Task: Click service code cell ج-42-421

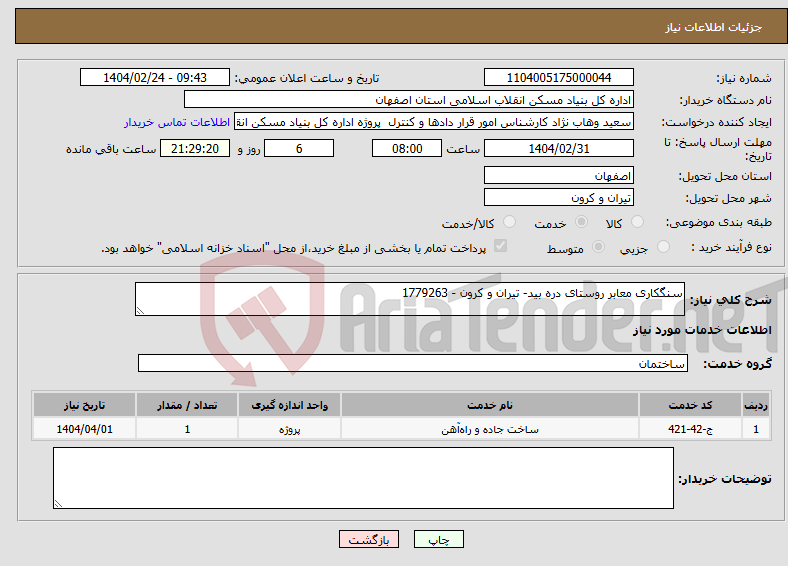Action: (691, 429)
